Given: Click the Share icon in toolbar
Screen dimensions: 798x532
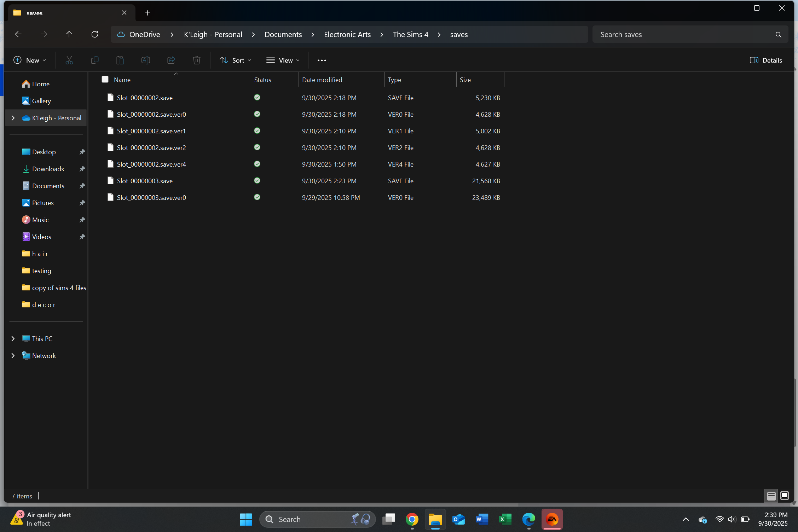Looking at the screenshot, I should (x=171, y=60).
